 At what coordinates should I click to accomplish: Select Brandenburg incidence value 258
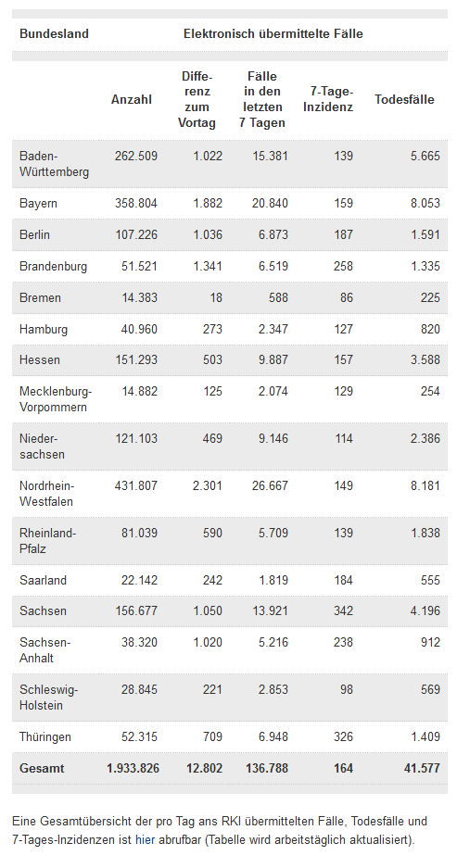click(343, 266)
